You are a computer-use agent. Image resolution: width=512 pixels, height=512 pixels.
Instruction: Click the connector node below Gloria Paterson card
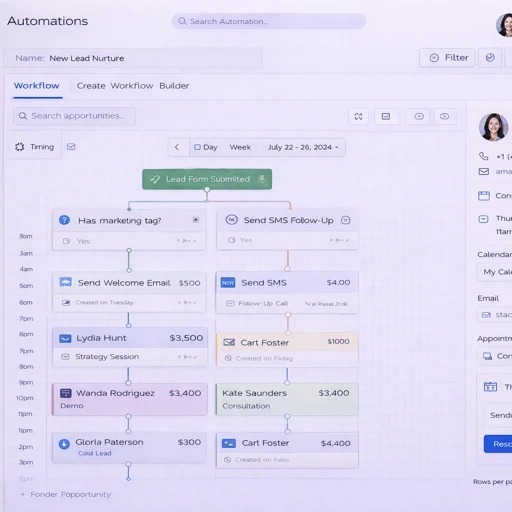(x=128, y=464)
